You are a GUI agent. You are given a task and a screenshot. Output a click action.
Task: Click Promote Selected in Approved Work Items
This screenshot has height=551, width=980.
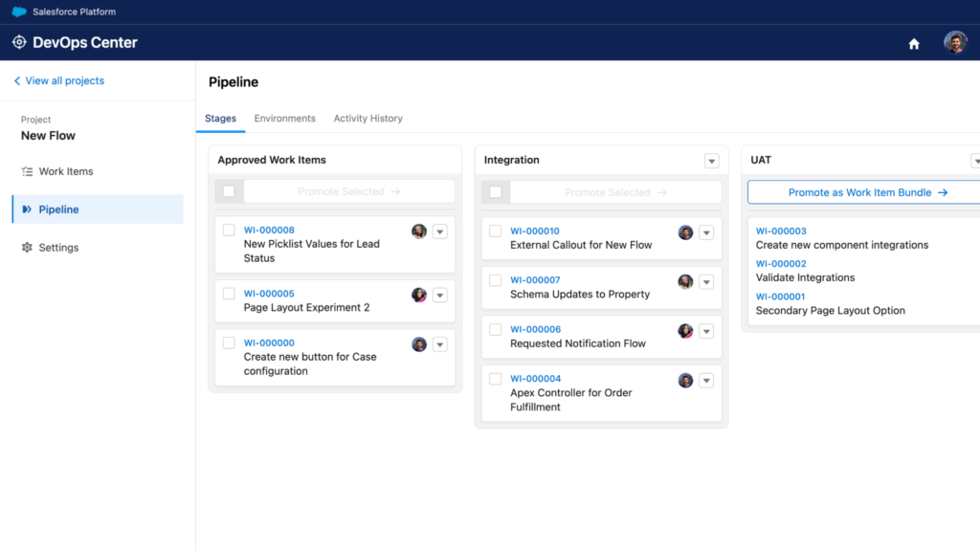pyautogui.click(x=348, y=191)
